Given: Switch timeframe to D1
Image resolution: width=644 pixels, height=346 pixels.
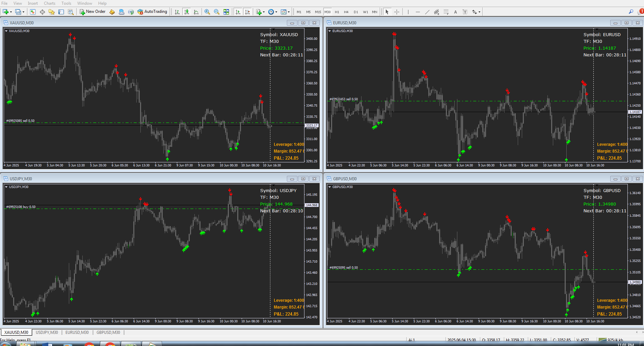Looking at the screenshot, I should [x=356, y=12].
